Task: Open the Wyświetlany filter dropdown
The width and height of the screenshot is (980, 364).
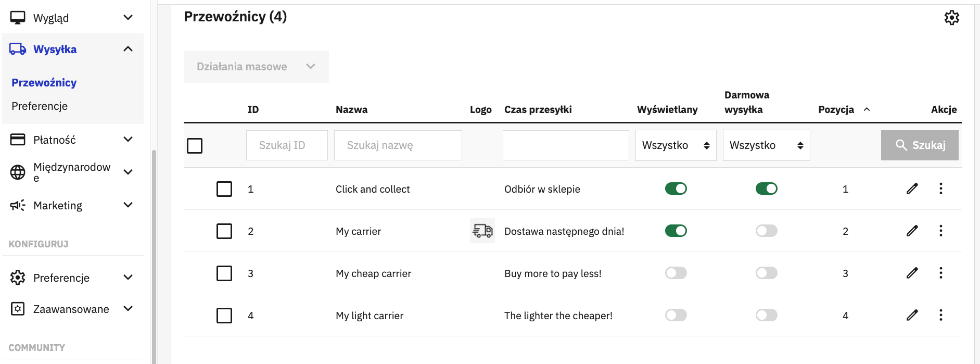Action: (x=676, y=145)
